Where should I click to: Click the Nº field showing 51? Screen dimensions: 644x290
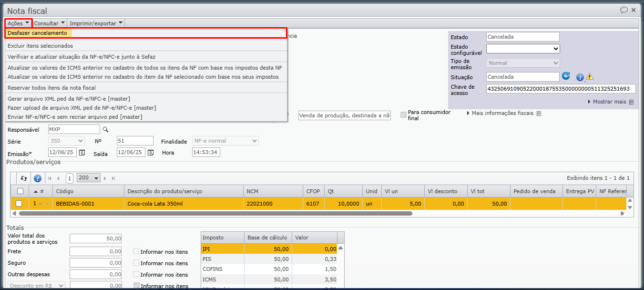click(x=135, y=141)
